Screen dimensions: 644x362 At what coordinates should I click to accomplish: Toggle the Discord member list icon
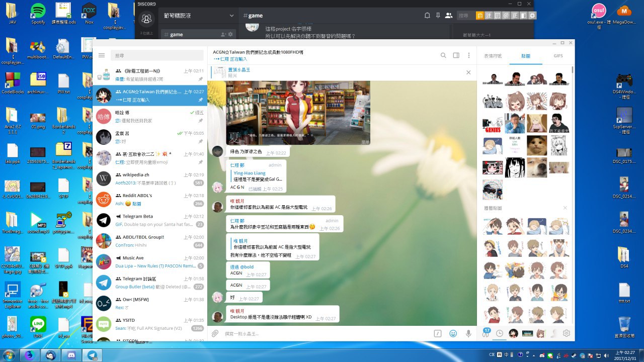coord(449,16)
